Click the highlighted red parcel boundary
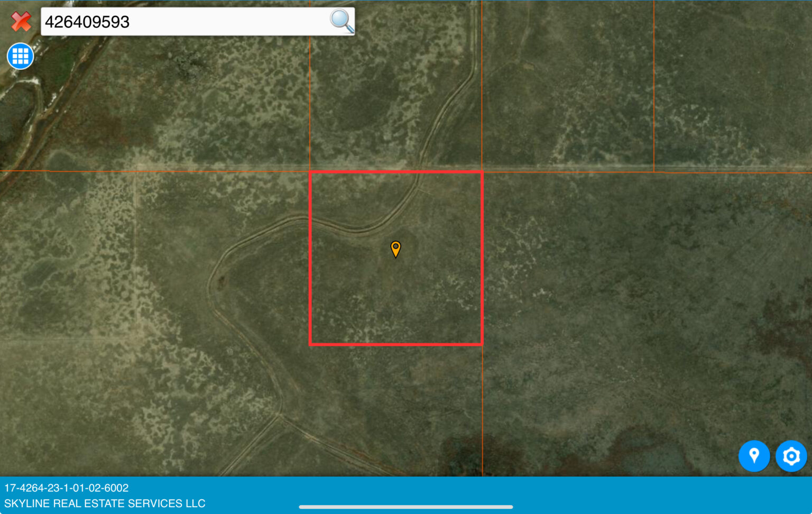Screen dimensions: 812x514 395,173
